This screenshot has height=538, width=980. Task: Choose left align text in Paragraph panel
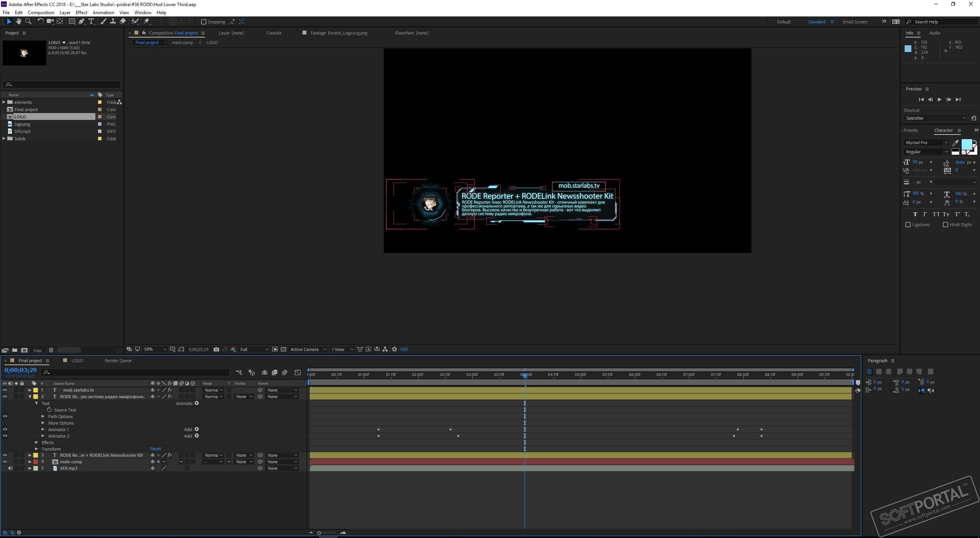coord(869,372)
